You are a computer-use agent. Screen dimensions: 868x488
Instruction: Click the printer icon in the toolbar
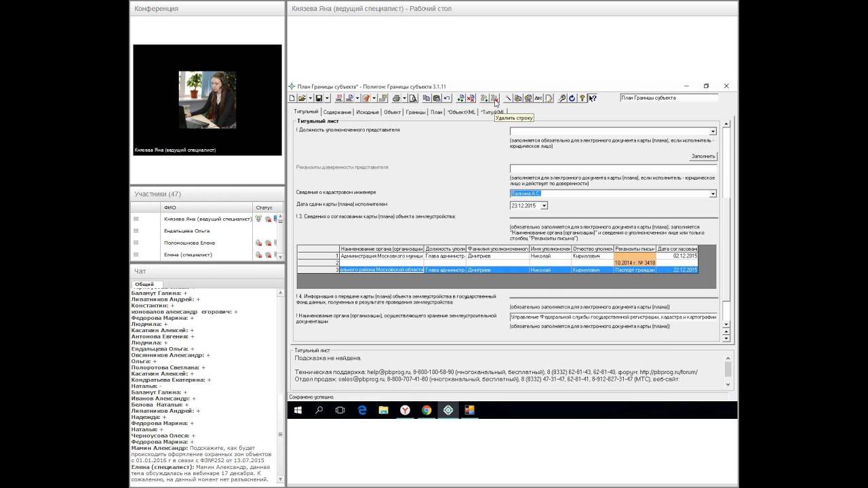pos(396,98)
